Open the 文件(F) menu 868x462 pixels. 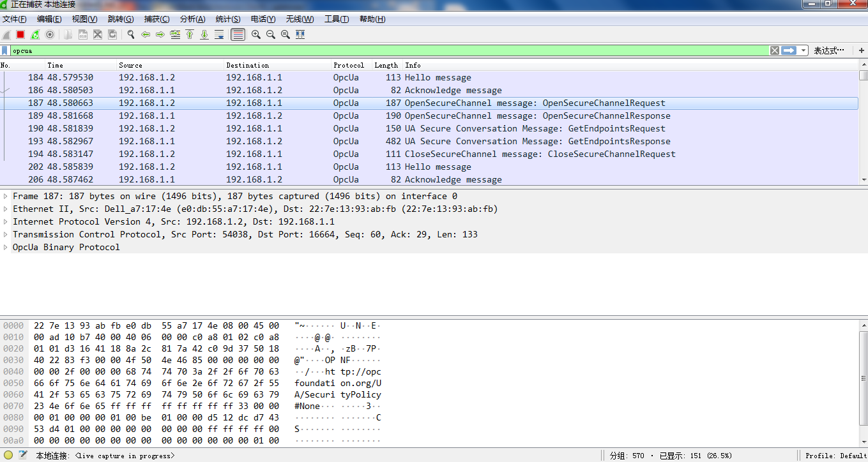(15, 19)
